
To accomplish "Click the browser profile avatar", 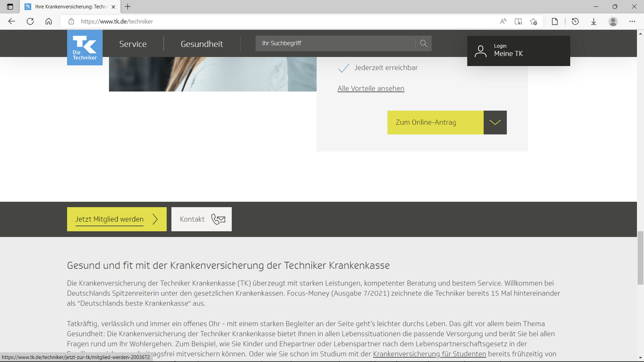I will click(x=613, y=22).
